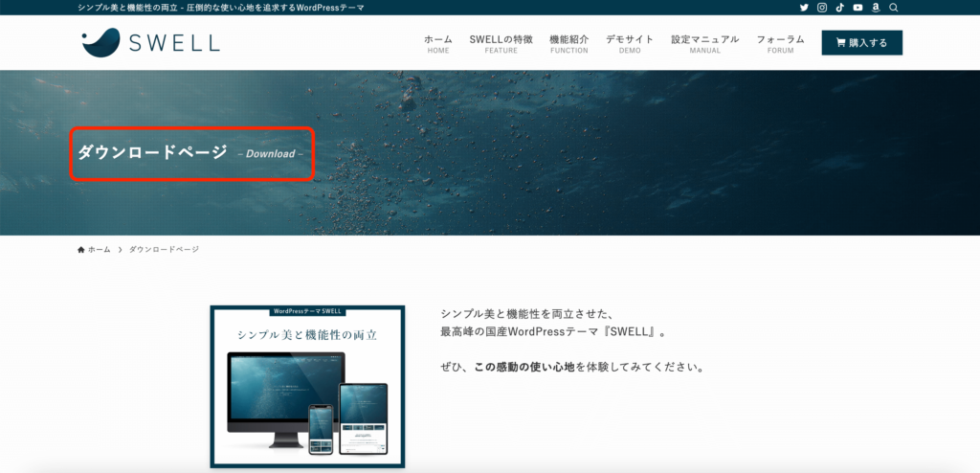Image resolution: width=980 pixels, height=473 pixels.
Task: Click bold text この感動の使い心地
Action: point(525,368)
